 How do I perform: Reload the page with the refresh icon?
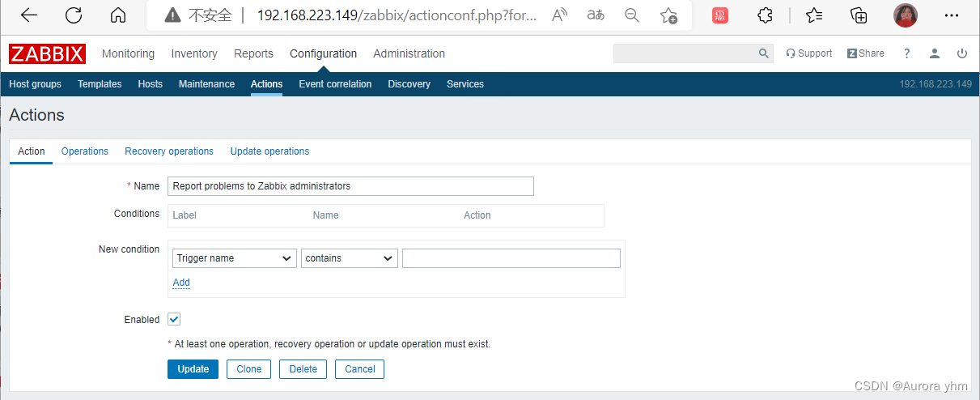[74, 15]
